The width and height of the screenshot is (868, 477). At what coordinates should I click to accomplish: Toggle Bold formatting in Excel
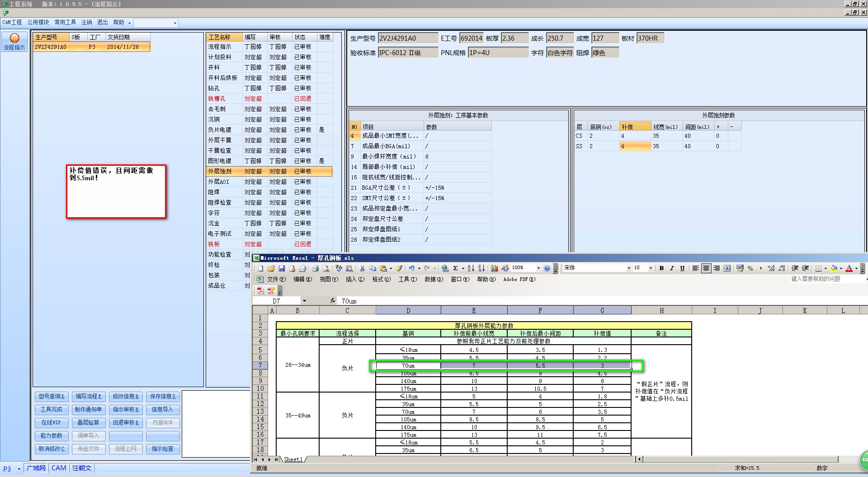[x=661, y=268]
